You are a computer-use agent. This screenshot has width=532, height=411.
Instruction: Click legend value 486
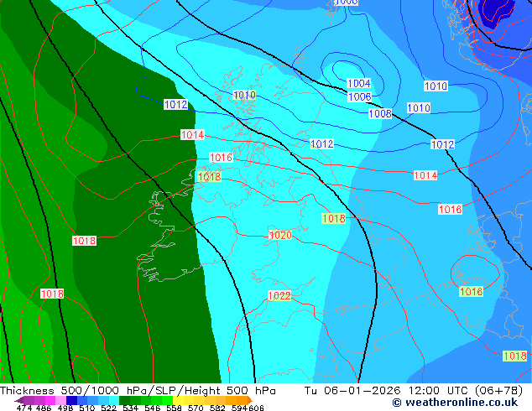[44, 408]
